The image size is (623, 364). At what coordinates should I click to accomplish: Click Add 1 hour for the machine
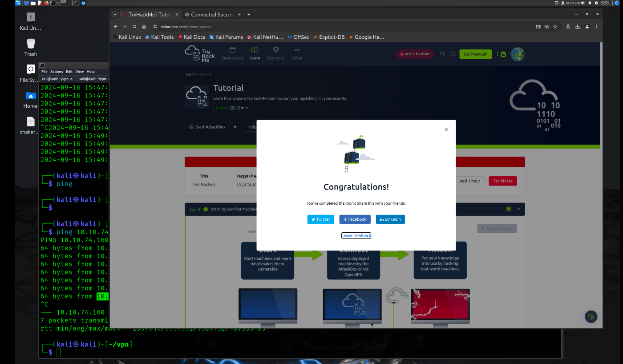[x=470, y=181]
